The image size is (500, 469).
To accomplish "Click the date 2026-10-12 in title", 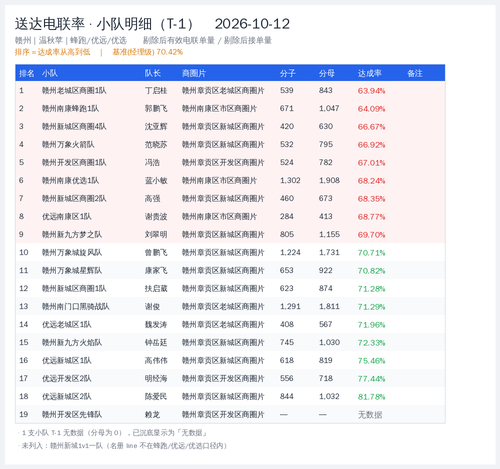I will [252, 24].
